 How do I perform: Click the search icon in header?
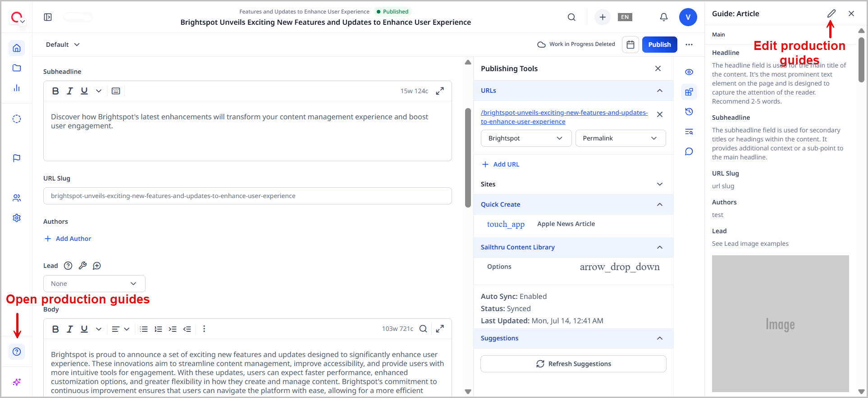click(x=571, y=17)
